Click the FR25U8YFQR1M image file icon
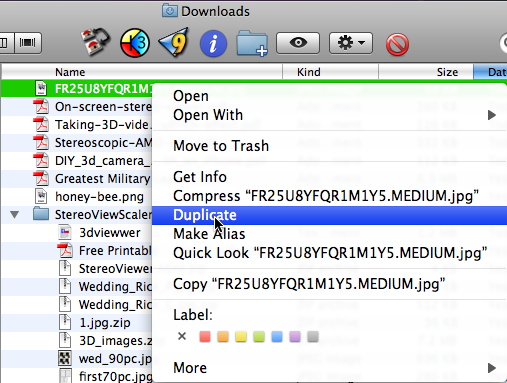The width and height of the screenshot is (507, 383). (41, 88)
